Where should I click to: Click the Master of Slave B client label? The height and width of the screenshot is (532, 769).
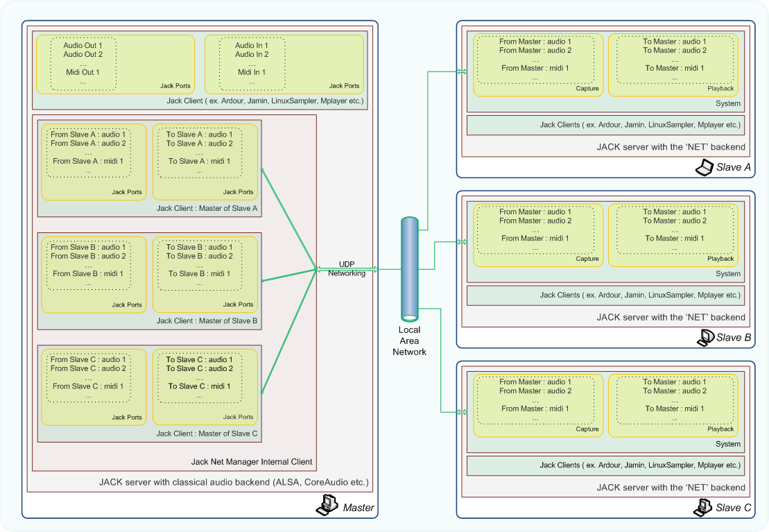207,320
